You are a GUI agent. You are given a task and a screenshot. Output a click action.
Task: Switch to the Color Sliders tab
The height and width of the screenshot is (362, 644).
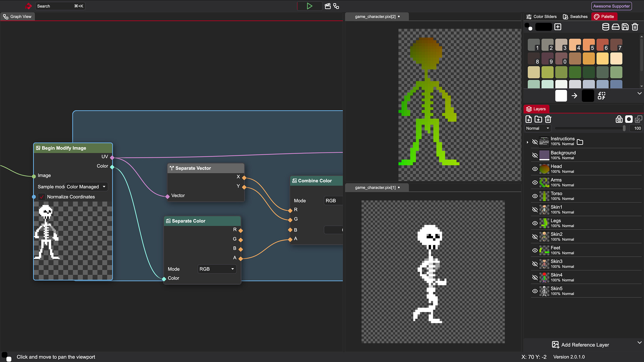(x=541, y=16)
